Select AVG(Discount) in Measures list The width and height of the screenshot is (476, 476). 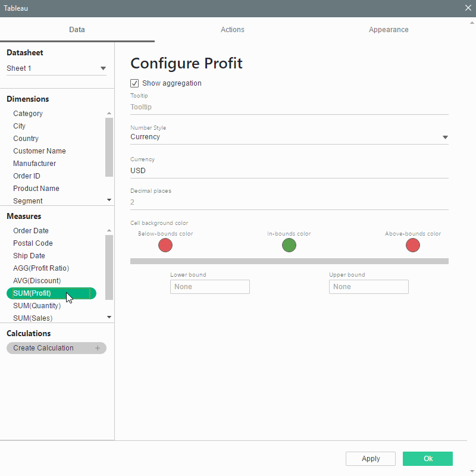pyautogui.click(x=37, y=281)
